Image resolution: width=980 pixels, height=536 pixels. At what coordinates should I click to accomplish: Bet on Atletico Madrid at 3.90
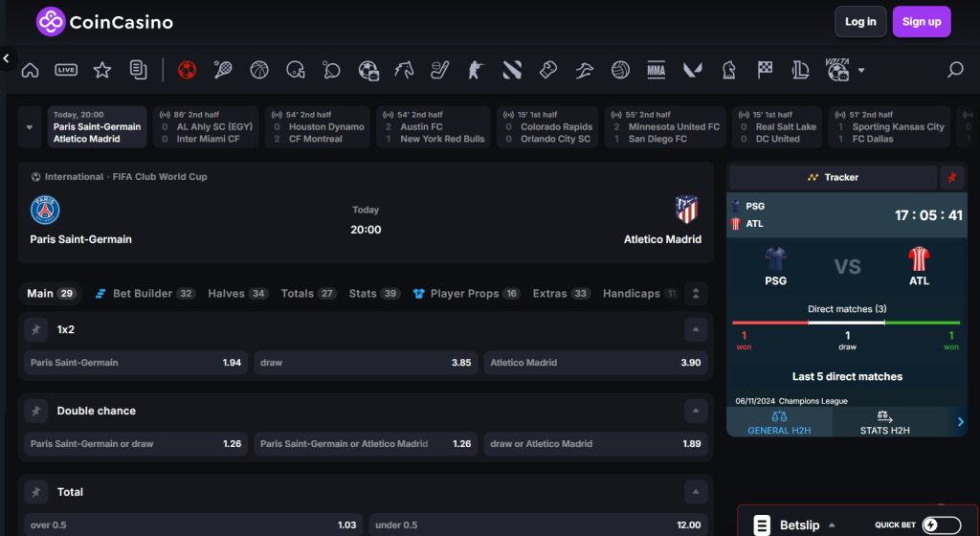pos(595,363)
